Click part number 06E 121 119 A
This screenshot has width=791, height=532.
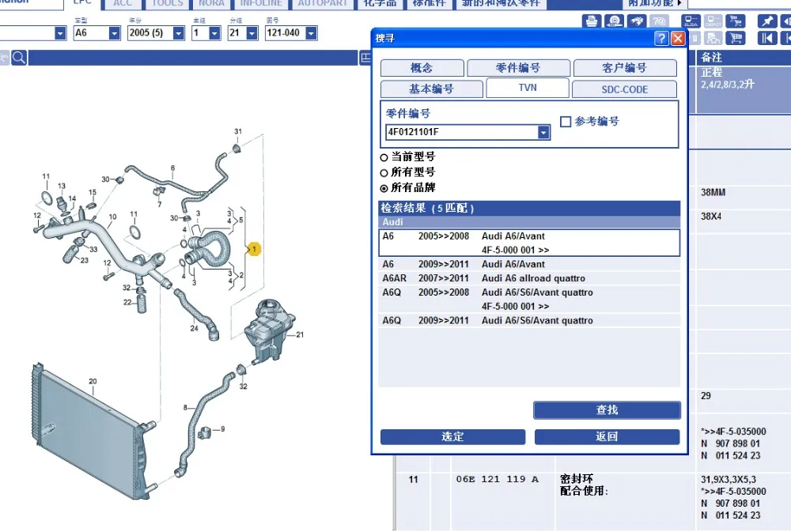pyautogui.click(x=498, y=480)
